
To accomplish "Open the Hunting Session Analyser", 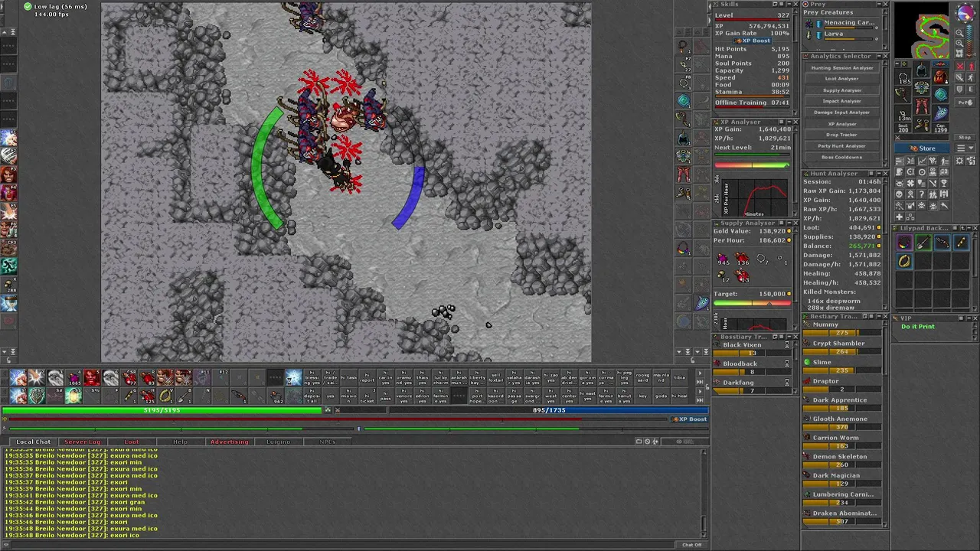I will pyautogui.click(x=842, y=67).
